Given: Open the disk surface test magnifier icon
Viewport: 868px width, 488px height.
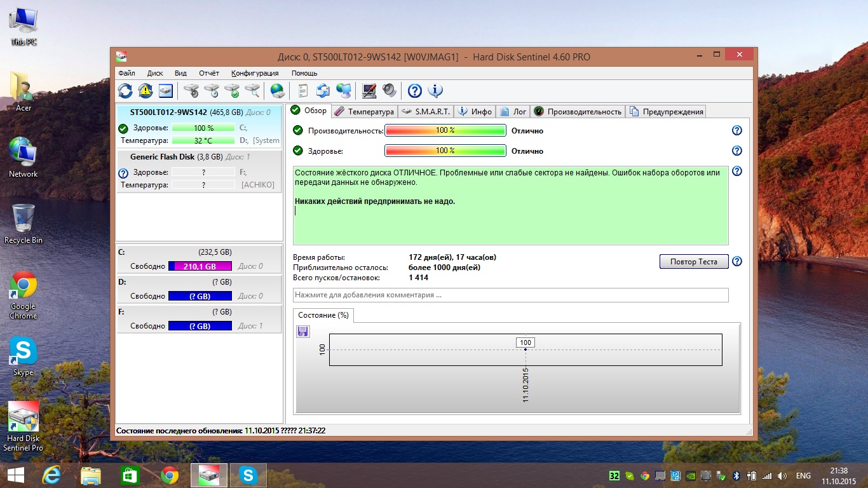Looking at the screenshot, I should point(252,91).
